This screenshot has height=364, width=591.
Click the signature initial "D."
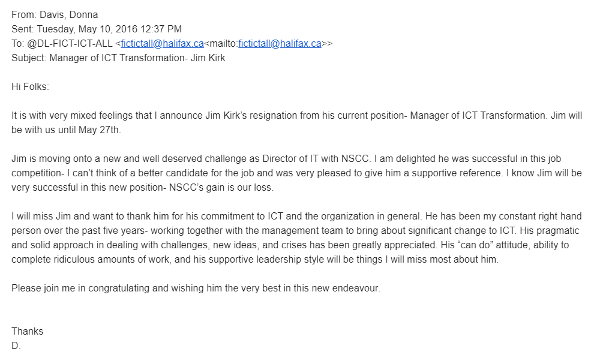pyautogui.click(x=16, y=346)
